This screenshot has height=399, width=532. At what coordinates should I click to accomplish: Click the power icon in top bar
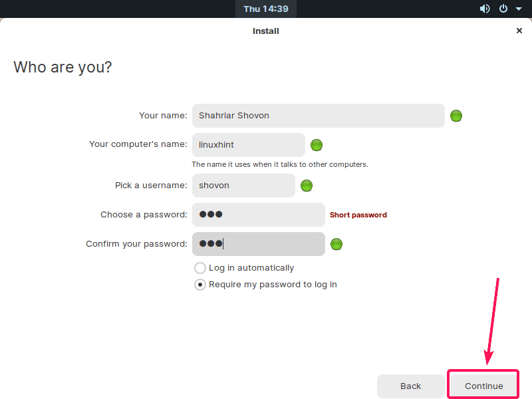click(x=503, y=9)
